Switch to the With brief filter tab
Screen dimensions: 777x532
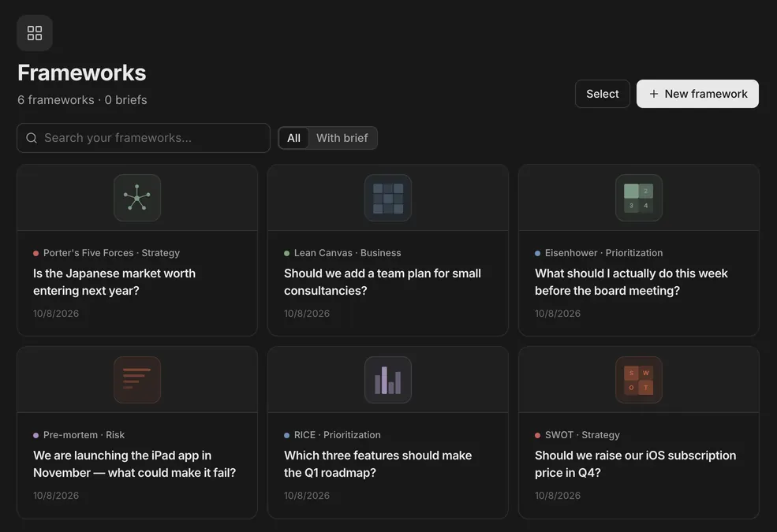342,138
